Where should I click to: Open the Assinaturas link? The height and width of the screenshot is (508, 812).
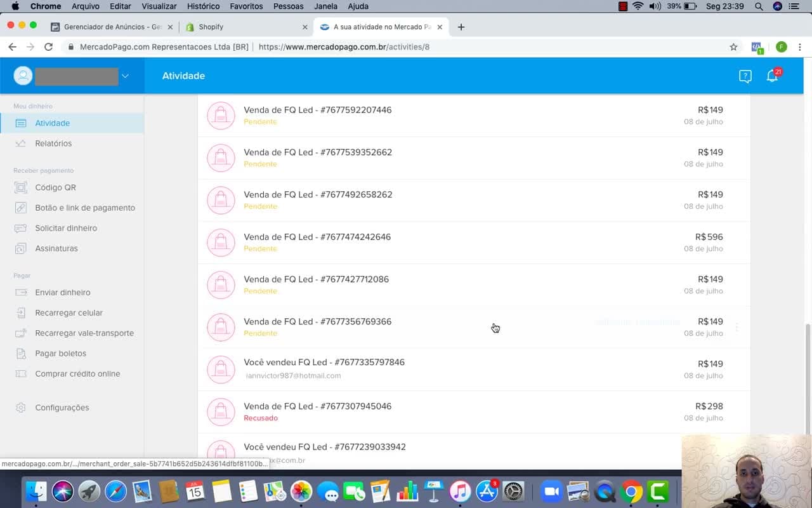point(56,248)
